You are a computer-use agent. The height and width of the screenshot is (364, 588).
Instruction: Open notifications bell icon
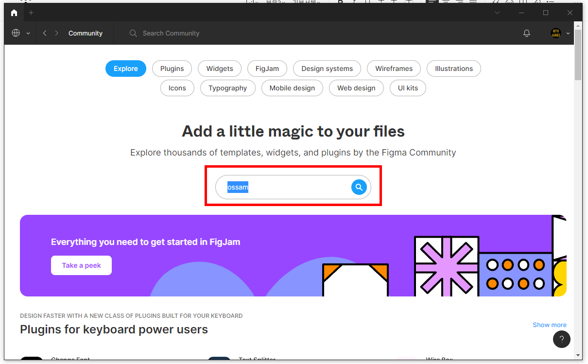527,33
